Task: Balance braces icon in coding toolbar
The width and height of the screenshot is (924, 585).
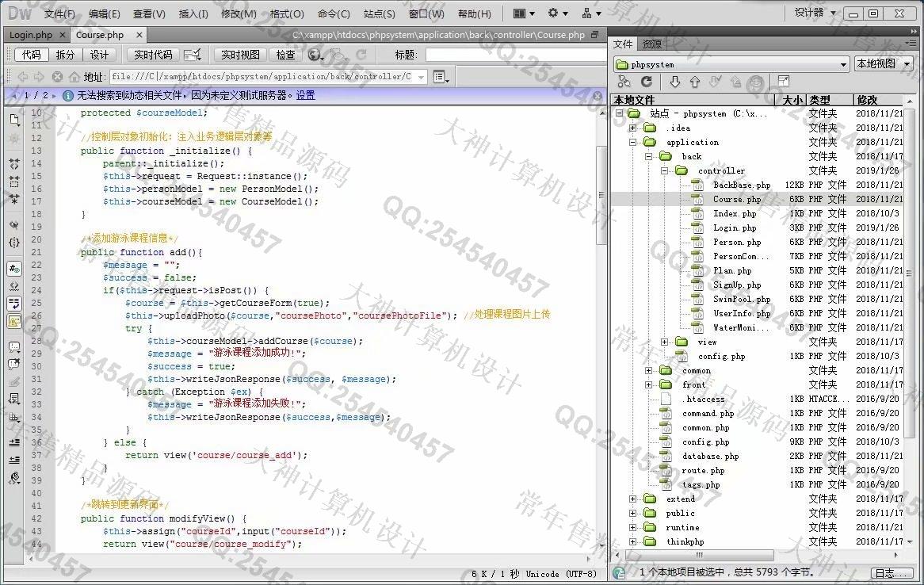Action: click(14, 243)
